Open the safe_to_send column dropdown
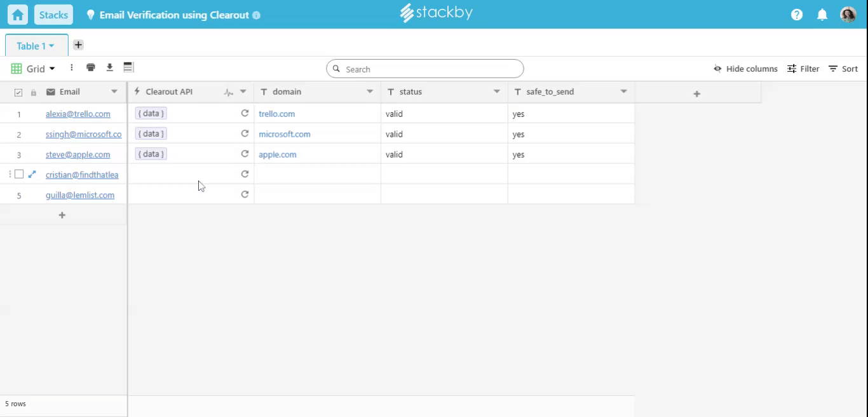Viewport: 868px width, 417px height. pos(623,92)
